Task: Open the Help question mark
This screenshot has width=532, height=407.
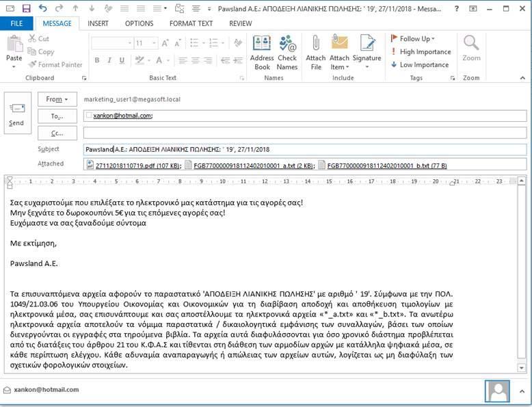Action: (457, 9)
